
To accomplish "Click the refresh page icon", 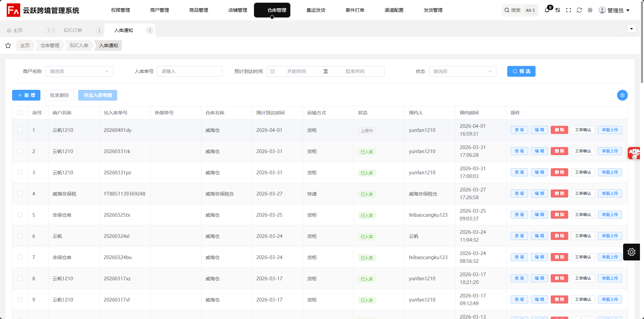I will [579, 10].
